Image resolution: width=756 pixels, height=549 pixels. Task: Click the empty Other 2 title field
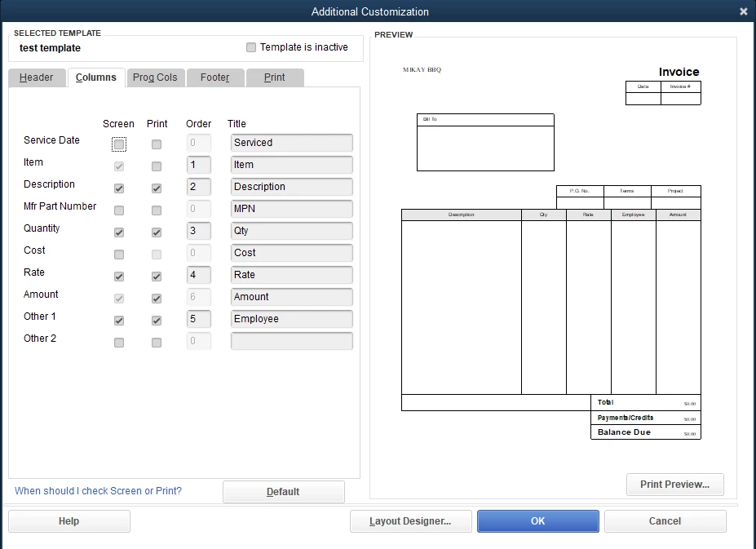coord(292,341)
